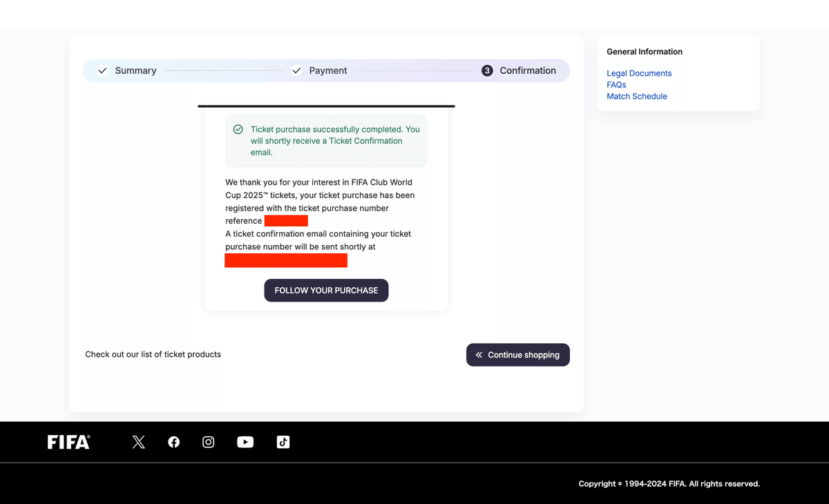The image size is (829, 504).
Task: Click the FIFA logo in footer
Action: (x=68, y=442)
